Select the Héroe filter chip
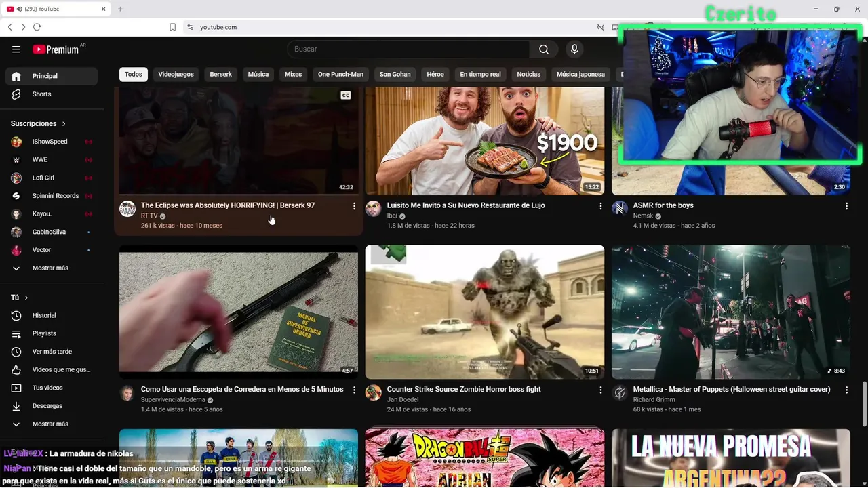This screenshot has height=488, width=868. (x=435, y=74)
